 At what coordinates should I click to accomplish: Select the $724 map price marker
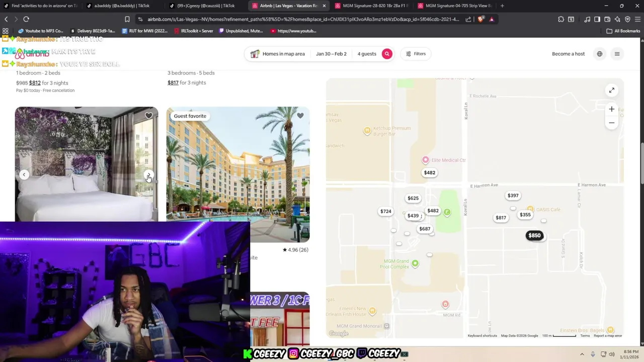tap(385, 211)
